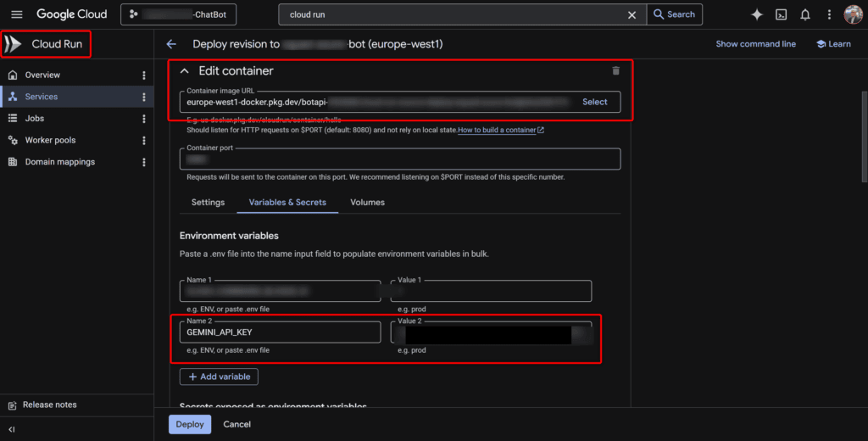868x441 pixels.
Task: Switch to the Volumes tab
Action: click(x=368, y=202)
